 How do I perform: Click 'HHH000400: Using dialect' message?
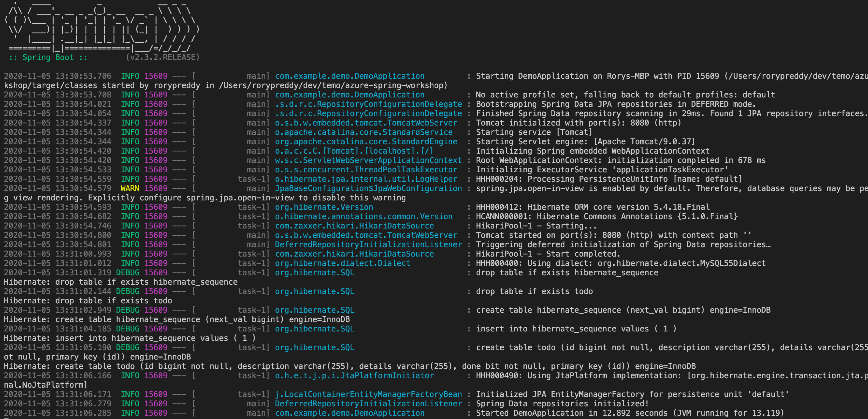tap(621, 263)
